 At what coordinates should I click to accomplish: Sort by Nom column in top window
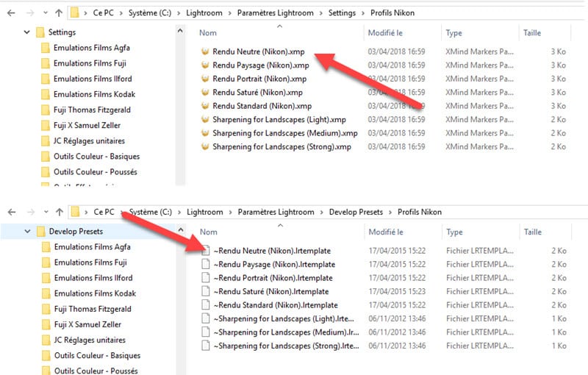click(x=208, y=32)
